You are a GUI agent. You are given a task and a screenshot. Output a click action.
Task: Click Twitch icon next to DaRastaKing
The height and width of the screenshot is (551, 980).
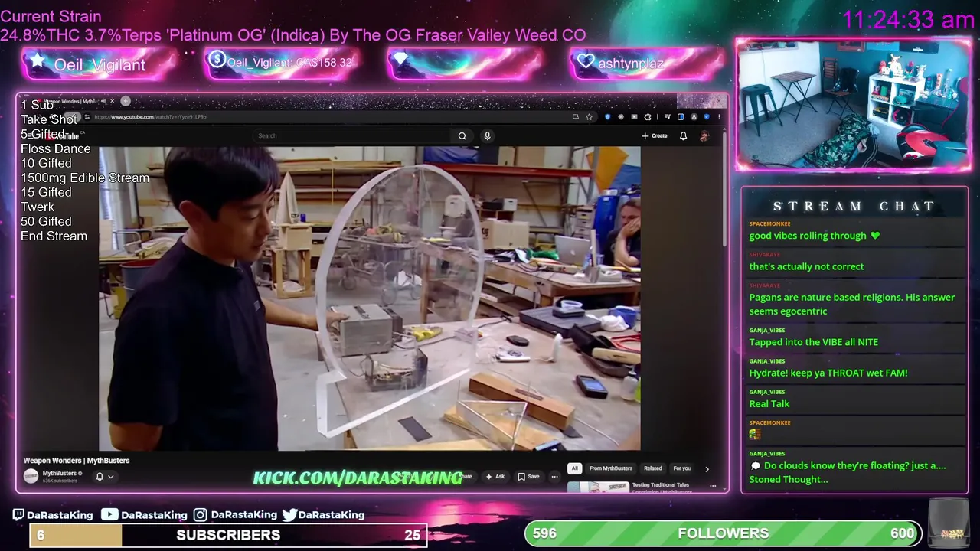(18, 515)
